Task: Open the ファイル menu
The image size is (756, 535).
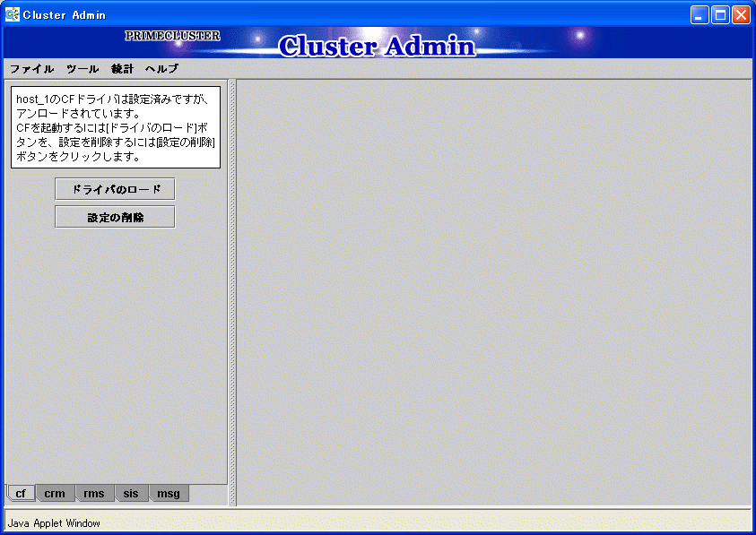Action: (31, 69)
